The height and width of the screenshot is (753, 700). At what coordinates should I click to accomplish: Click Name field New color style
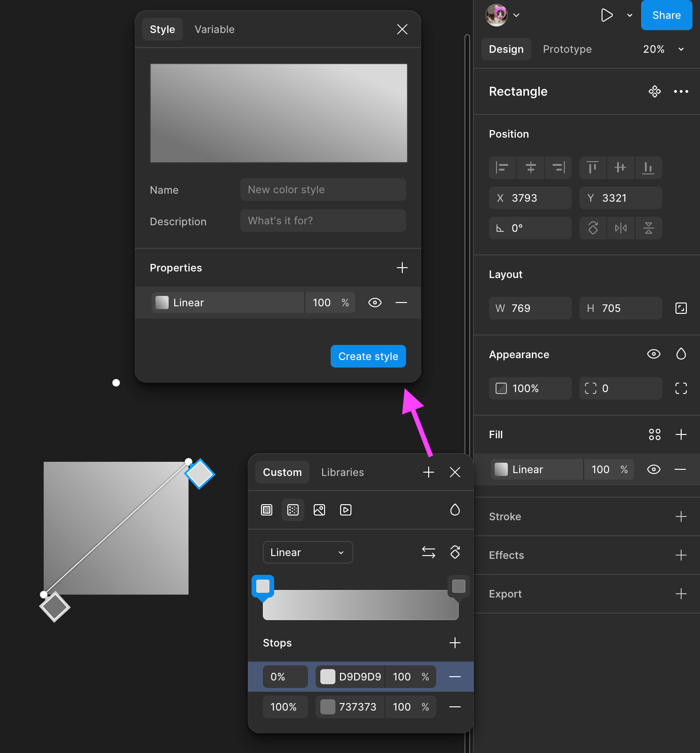[x=323, y=189]
